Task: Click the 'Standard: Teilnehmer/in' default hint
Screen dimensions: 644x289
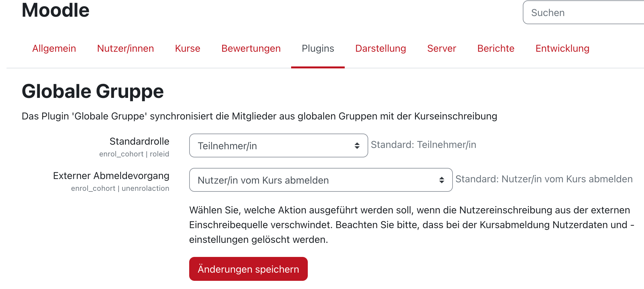Action: coord(423,145)
